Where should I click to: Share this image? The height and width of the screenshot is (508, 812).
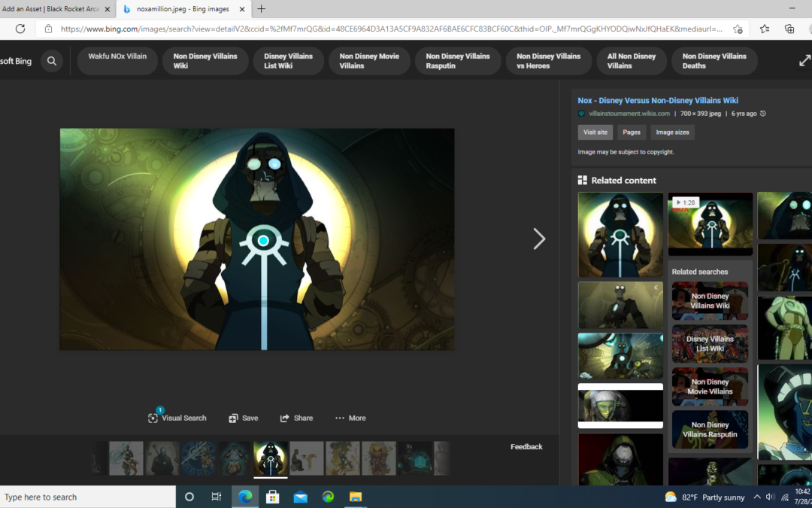coord(296,418)
